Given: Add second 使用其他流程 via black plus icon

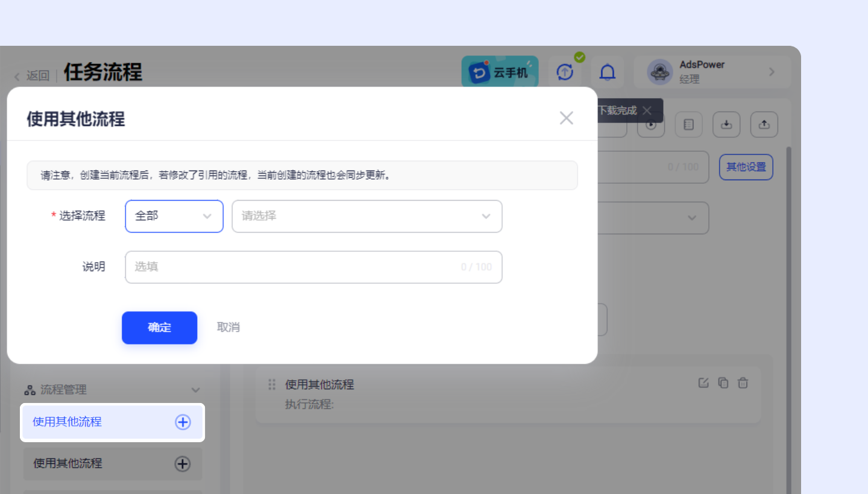Looking at the screenshot, I should click(183, 464).
